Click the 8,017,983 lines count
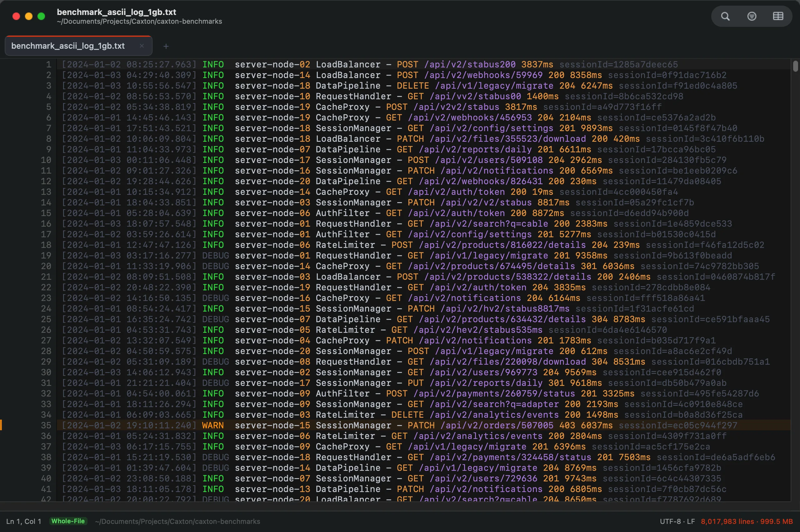The height and width of the screenshot is (532, 800). click(x=727, y=521)
